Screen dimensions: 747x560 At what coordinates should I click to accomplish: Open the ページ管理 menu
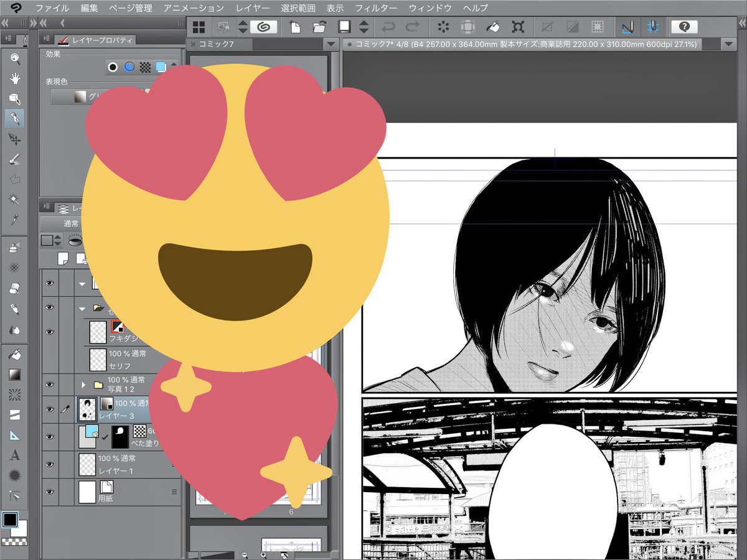click(x=130, y=8)
